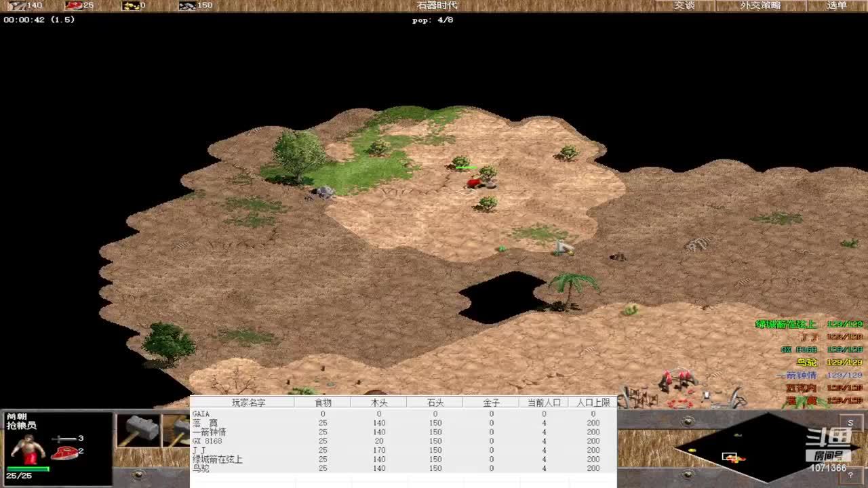This screenshot has height=488, width=868.
Task: Select the red villager on the map
Action: (474, 182)
